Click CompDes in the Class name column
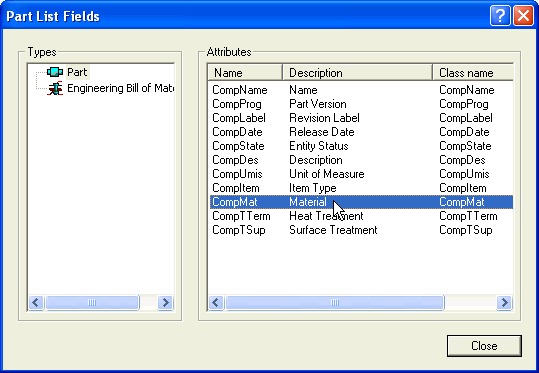Viewport: 539px width, 373px height. click(x=462, y=160)
